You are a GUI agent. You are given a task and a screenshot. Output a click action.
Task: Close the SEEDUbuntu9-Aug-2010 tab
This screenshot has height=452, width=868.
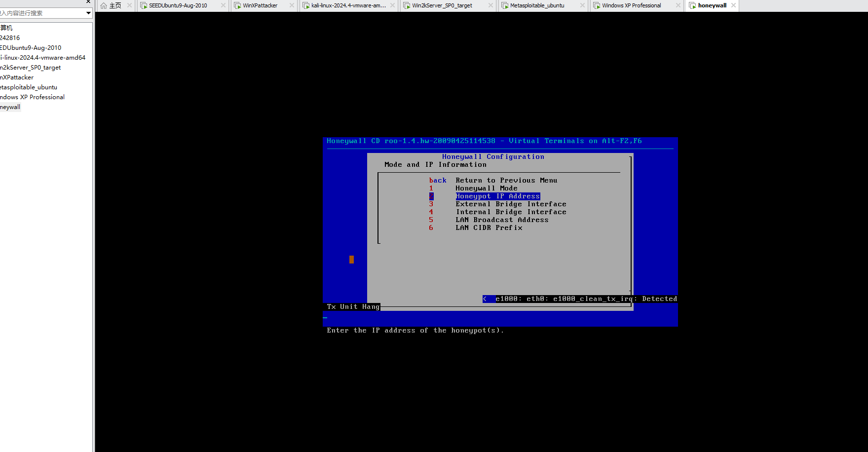[x=223, y=5]
